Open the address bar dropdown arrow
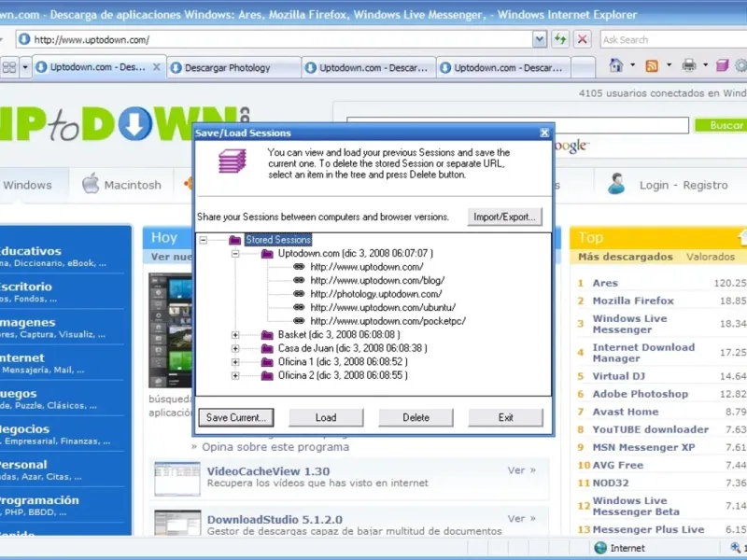Screen dimensions: 747x560 (540, 39)
